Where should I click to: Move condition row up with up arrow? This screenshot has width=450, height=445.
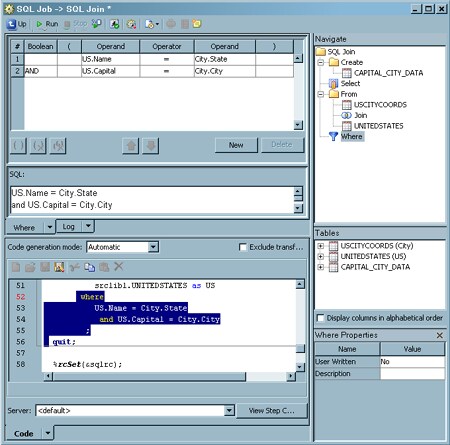click(131, 146)
